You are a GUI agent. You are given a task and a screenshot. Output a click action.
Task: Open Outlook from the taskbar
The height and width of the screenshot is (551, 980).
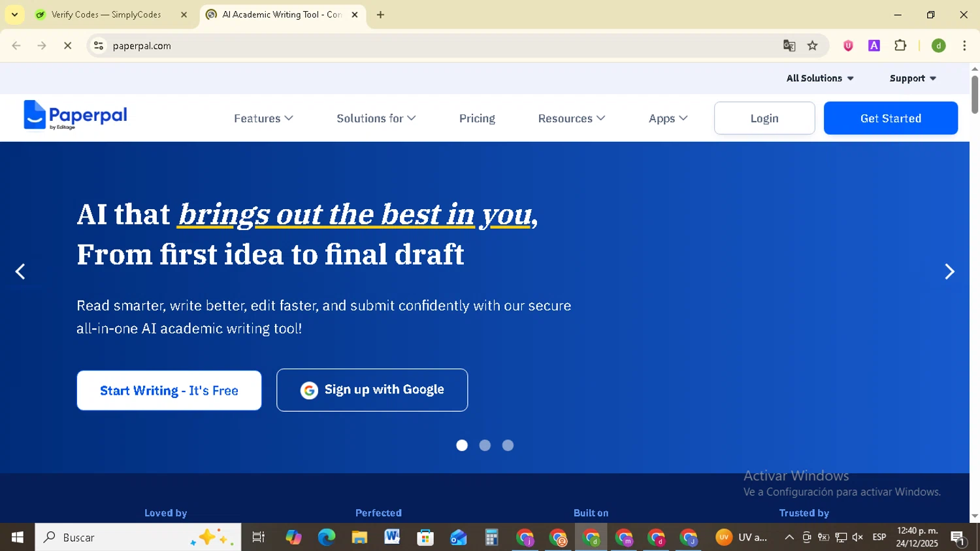(458, 537)
